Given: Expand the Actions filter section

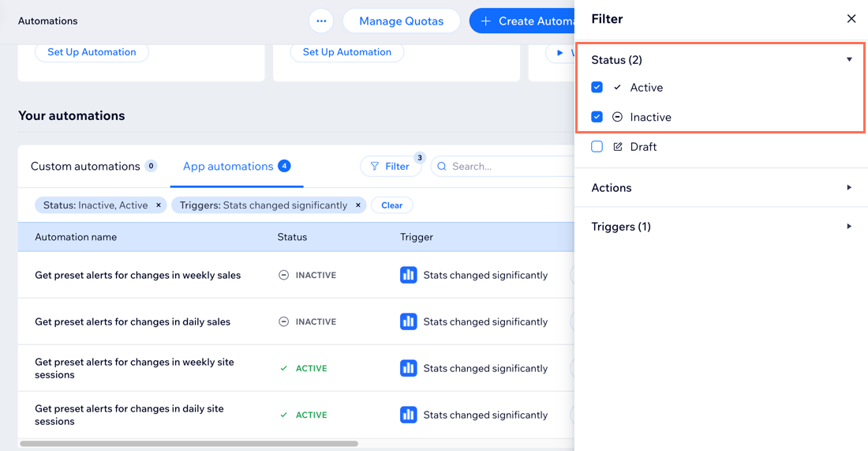Looking at the screenshot, I should pyautogui.click(x=849, y=188).
